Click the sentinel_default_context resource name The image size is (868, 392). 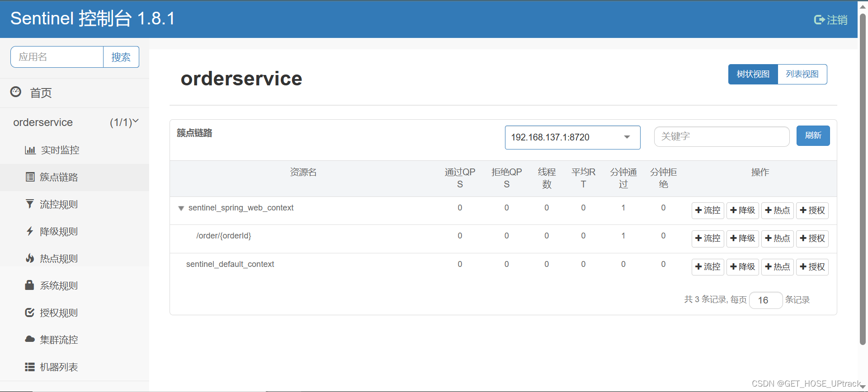(230, 264)
